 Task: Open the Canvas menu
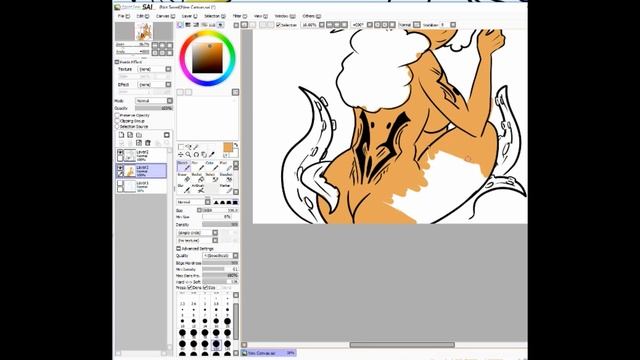pyautogui.click(x=165, y=16)
